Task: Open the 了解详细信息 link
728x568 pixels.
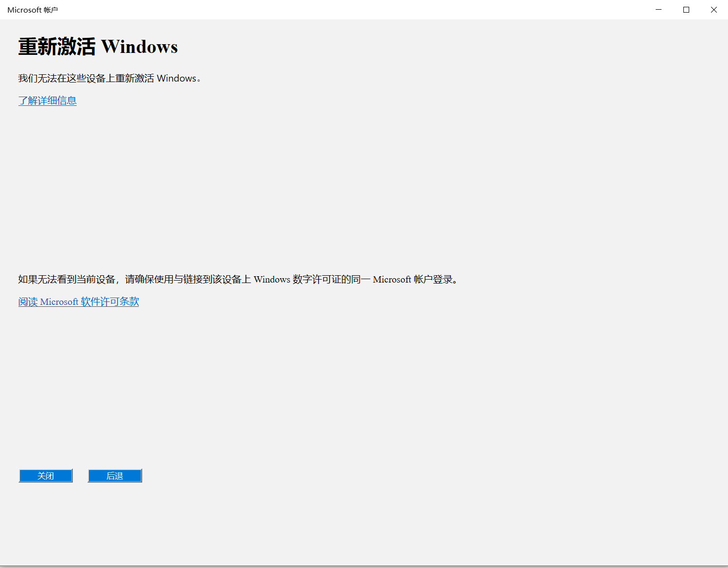Action: coord(48,100)
